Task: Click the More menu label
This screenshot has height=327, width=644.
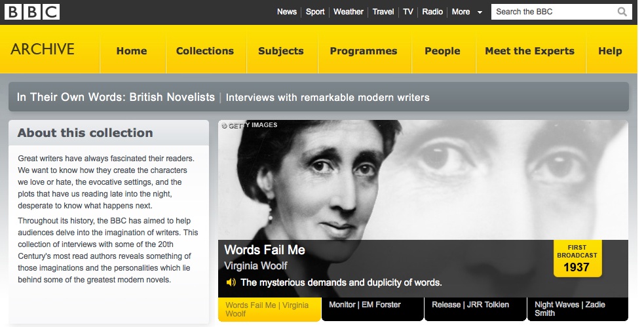Action: click(461, 12)
